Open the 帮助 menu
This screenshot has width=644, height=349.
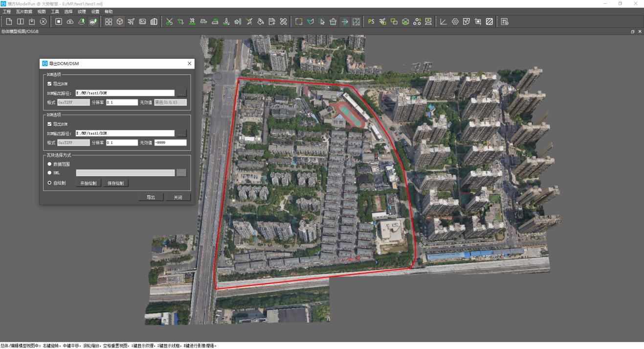point(109,11)
